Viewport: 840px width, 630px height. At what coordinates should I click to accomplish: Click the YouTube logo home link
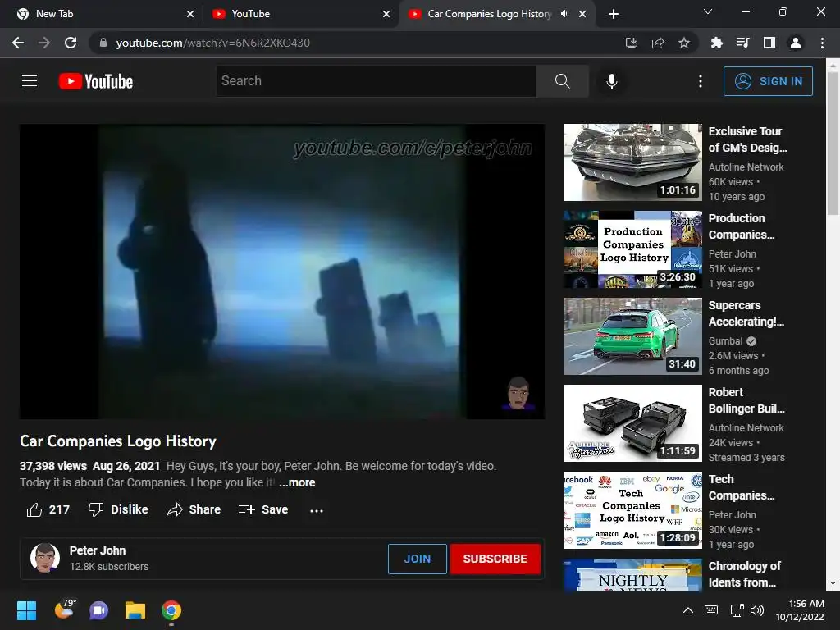coord(96,81)
